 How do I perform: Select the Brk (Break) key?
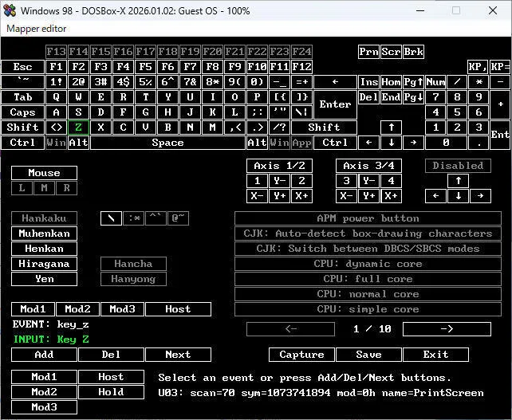[413, 52]
